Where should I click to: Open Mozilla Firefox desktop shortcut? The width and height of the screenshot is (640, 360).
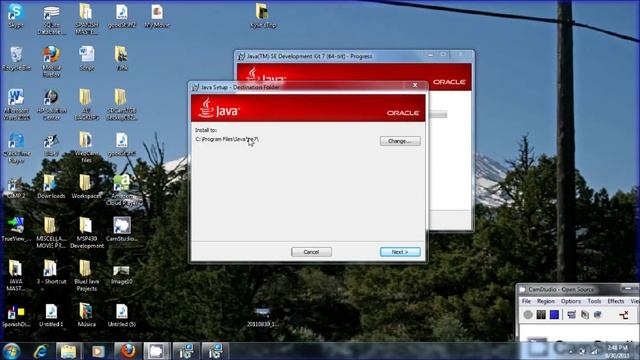tap(51, 61)
